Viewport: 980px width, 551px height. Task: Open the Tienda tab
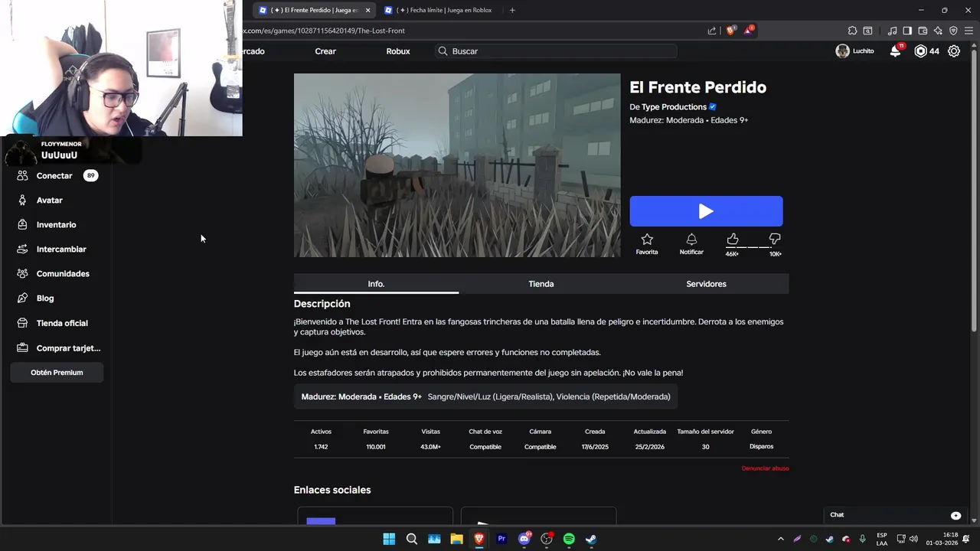pyautogui.click(x=541, y=284)
